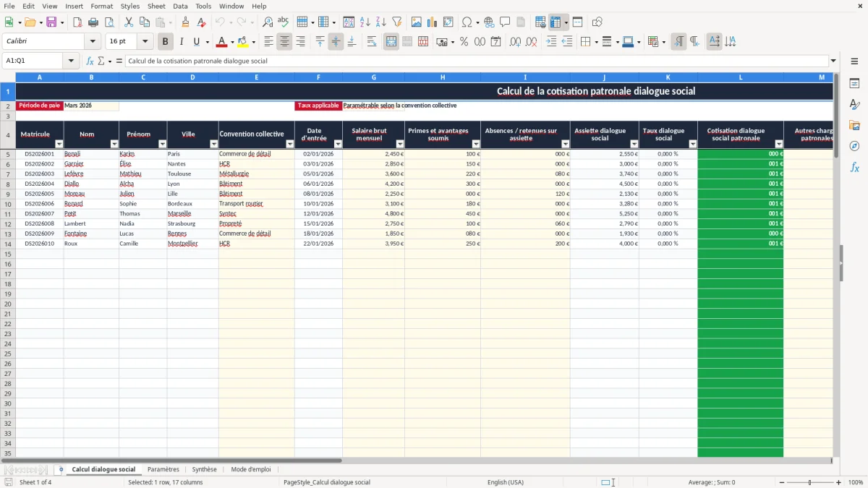Screen dimensions: 868x488
Task: Click the Print icon
Action: click(x=93, y=22)
